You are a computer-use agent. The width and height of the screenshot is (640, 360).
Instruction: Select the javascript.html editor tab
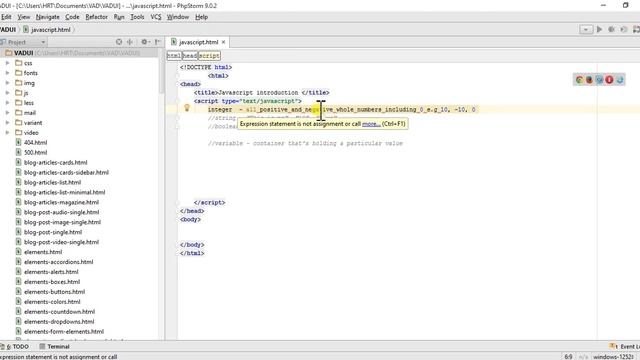[x=198, y=42]
